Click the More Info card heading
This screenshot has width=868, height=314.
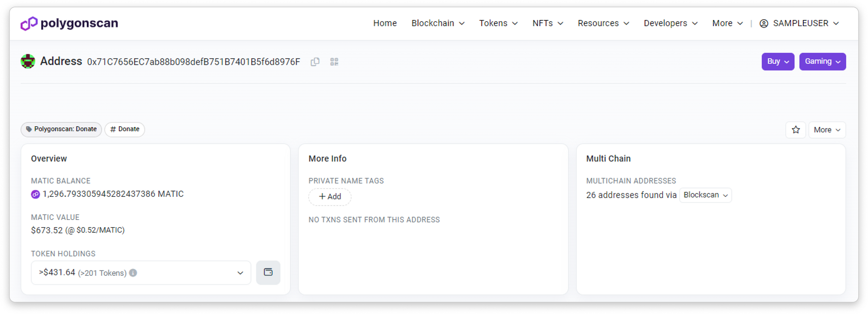pyautogui.click(x=328, y=159)
